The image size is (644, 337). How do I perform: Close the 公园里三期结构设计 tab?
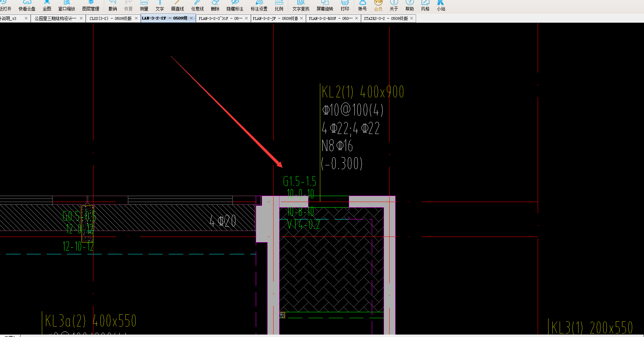[81, 18]
